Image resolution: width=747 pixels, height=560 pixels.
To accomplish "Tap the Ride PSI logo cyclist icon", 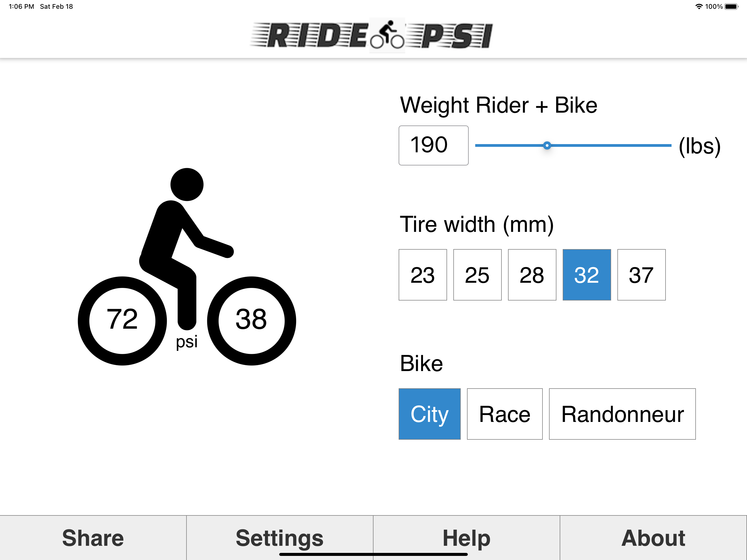I will (387, 35).
